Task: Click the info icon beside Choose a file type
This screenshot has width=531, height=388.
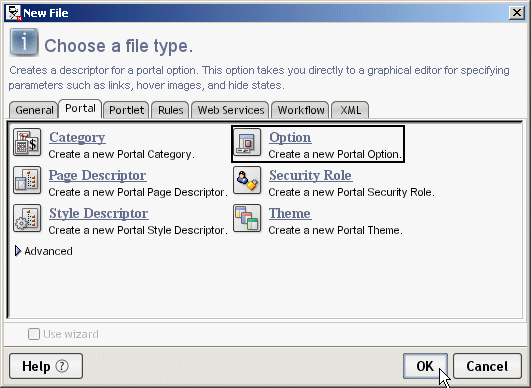Action: pyautogui.click(x=24, y=42)
